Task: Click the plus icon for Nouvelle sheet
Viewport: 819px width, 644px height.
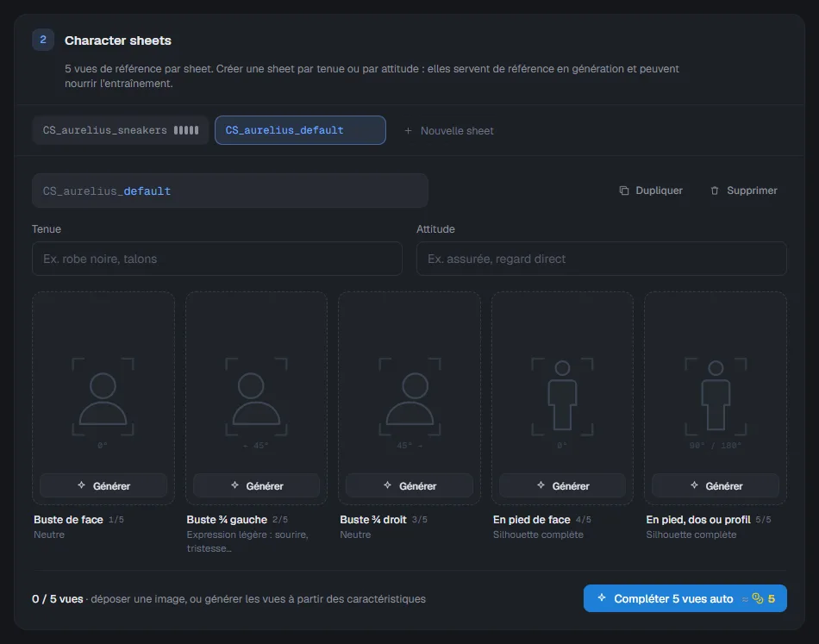Action: point(408,130)
